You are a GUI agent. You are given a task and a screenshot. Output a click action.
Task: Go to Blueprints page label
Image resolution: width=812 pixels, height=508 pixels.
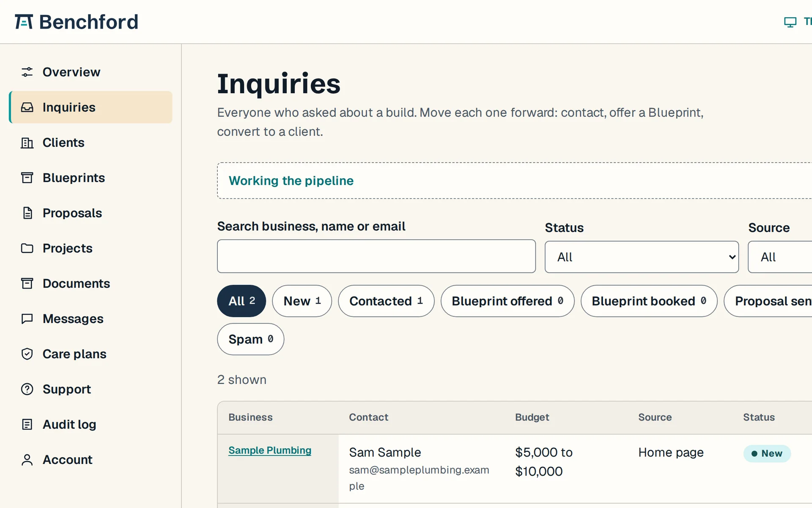74,178
